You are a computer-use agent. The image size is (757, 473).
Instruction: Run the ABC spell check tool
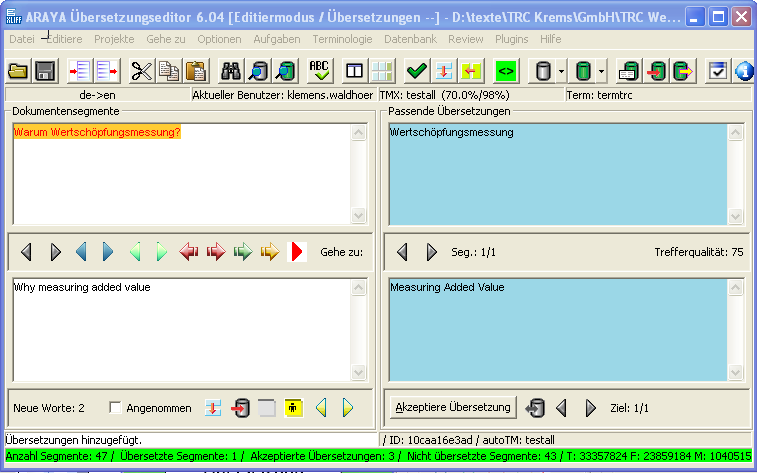click(x=319, y=71)
